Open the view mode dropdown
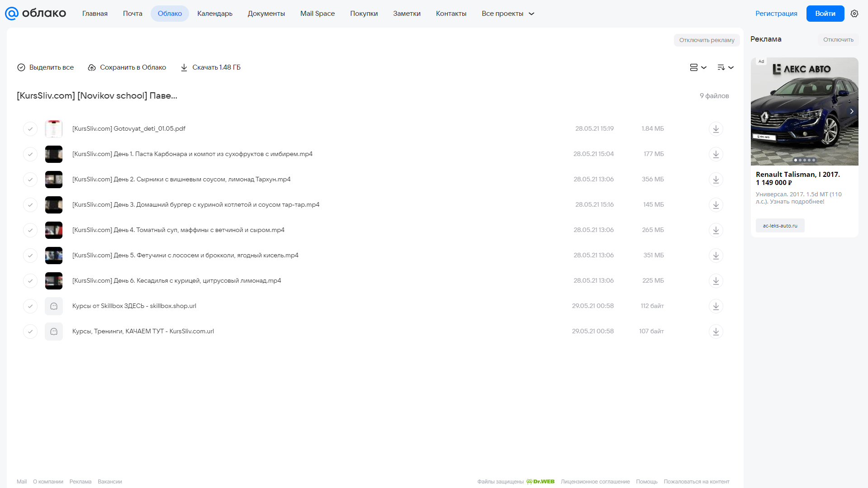 [698, 67]
